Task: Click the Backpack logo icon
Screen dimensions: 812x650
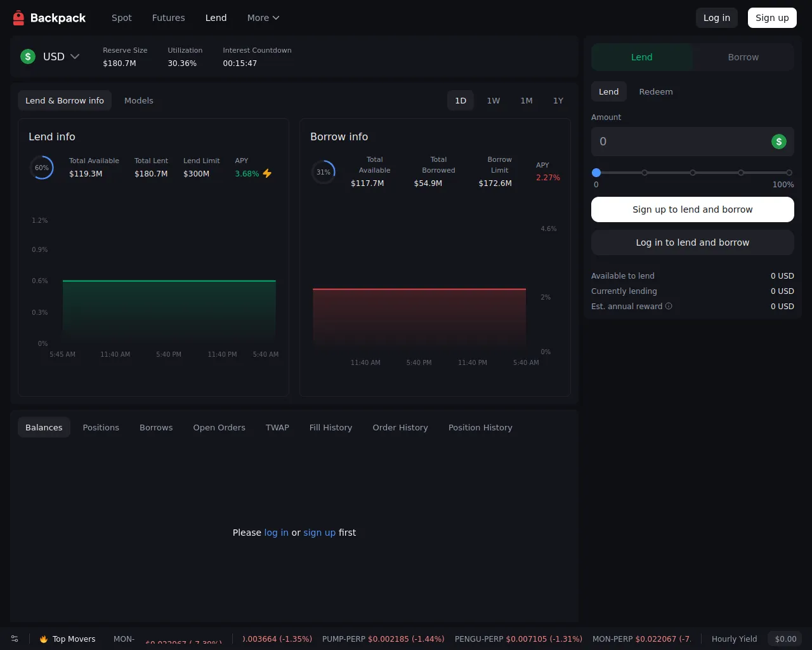Action: 18,18
